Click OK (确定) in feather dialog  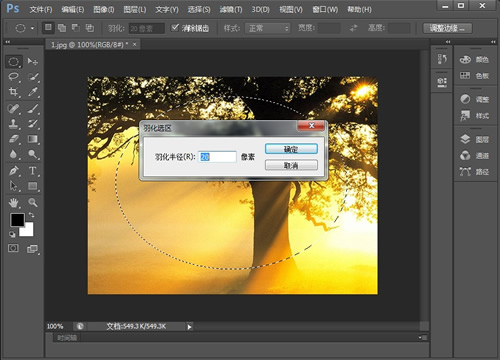[291, 149]
